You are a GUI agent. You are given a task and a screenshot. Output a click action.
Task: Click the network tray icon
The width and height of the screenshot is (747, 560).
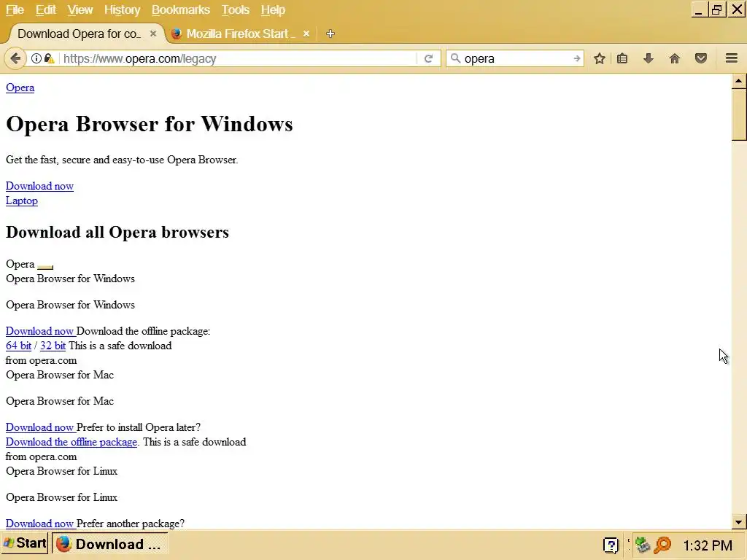642,545
